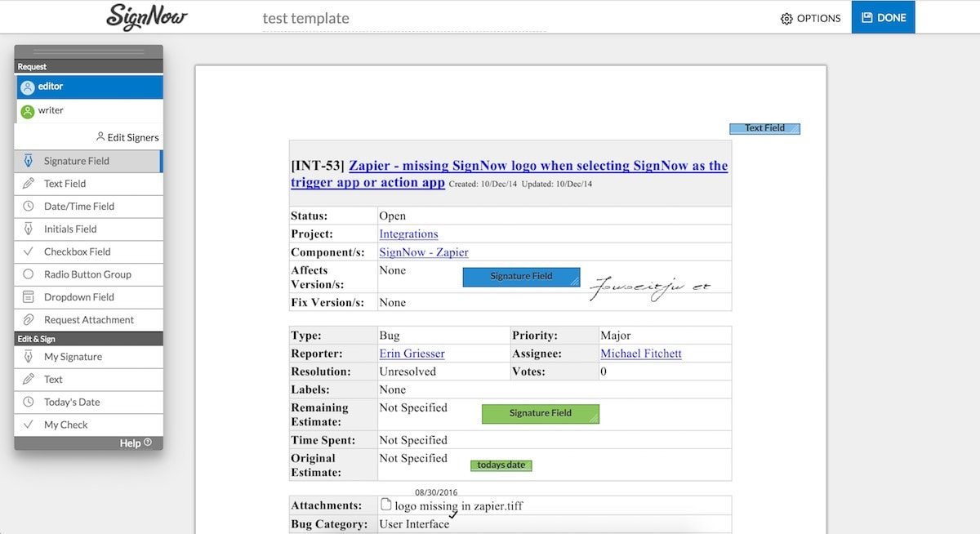
Task: Click the Help question mark icon
Action: click(x=148, y=443)
